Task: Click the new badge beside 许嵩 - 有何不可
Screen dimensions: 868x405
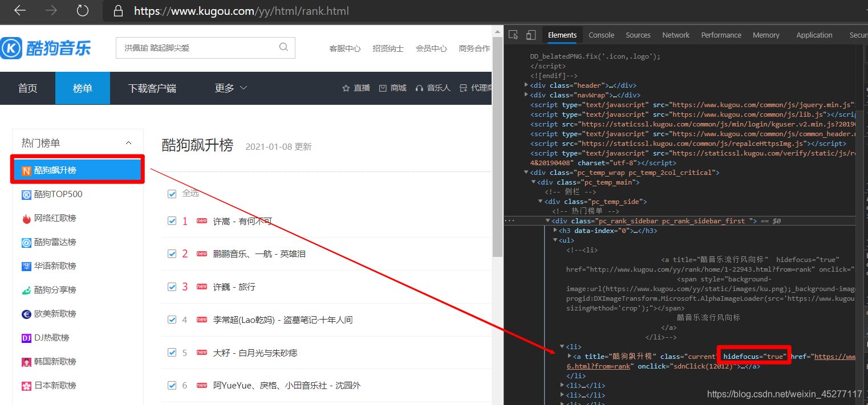Action: click(202, 221)
